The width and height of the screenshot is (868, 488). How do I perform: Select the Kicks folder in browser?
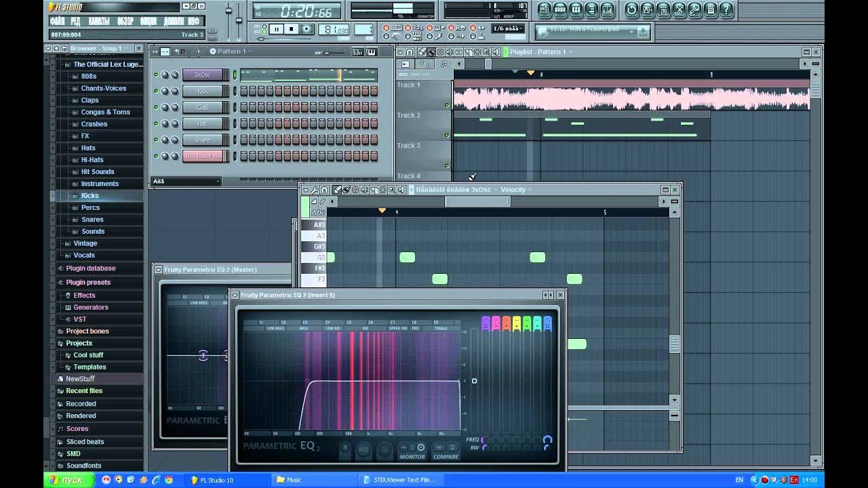click(x=90, y=195)
